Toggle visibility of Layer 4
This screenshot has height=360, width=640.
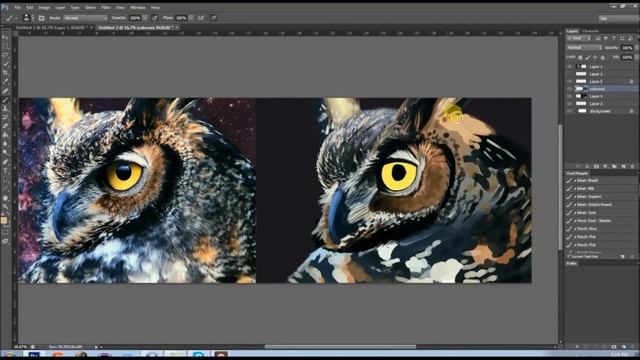[569, 96]
